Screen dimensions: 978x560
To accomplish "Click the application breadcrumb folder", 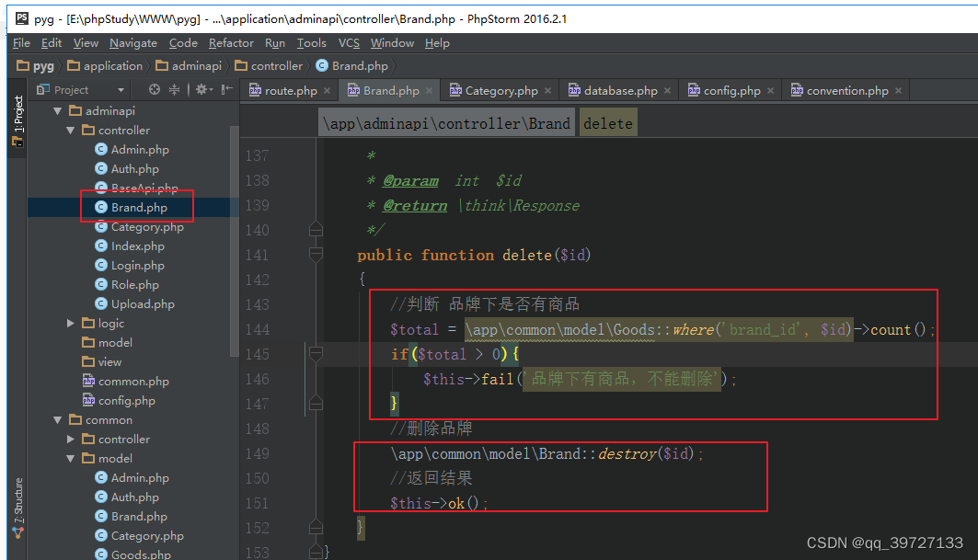I will pyautogui.click(x=105, y=66).
